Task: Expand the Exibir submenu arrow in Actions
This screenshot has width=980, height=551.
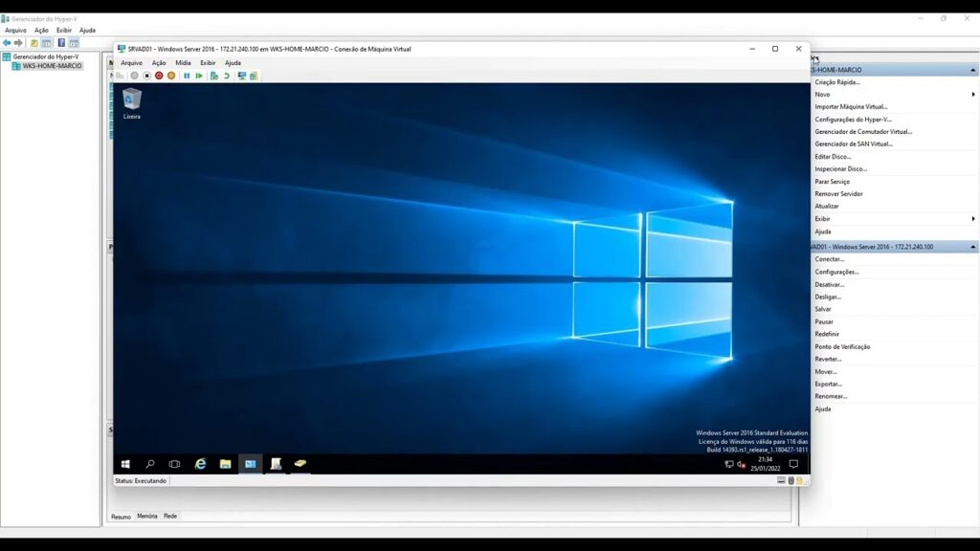Action: coord(973,219)
